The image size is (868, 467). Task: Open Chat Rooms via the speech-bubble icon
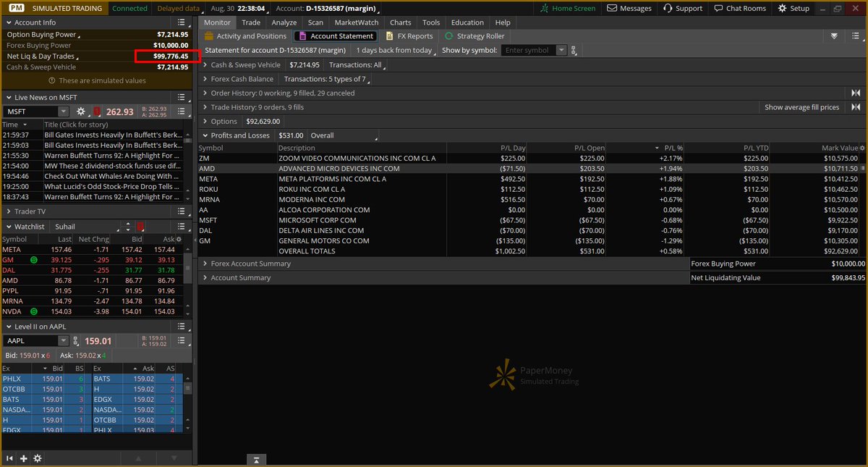point(718,9)
